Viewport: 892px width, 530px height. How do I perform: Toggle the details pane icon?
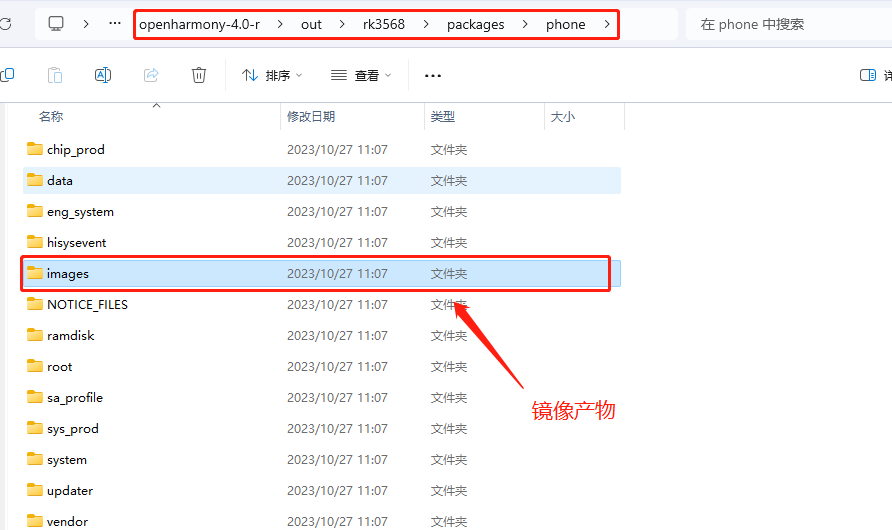[868, 75]
